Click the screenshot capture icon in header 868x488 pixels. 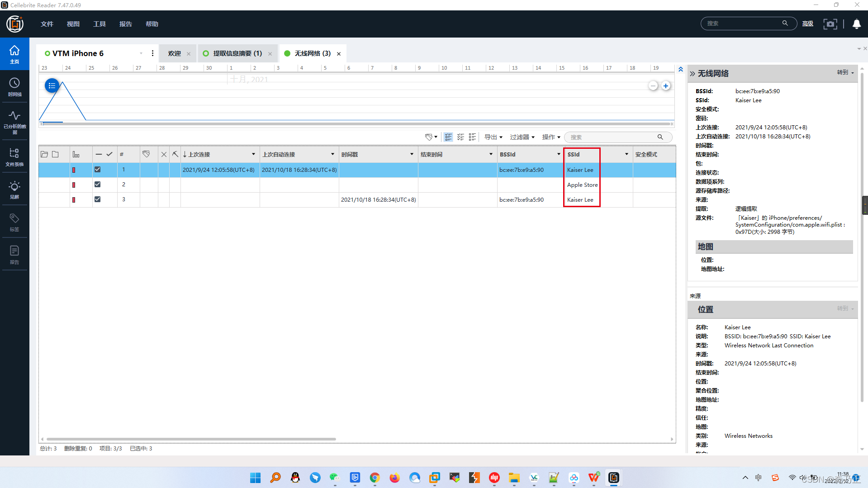click(830, 24)
